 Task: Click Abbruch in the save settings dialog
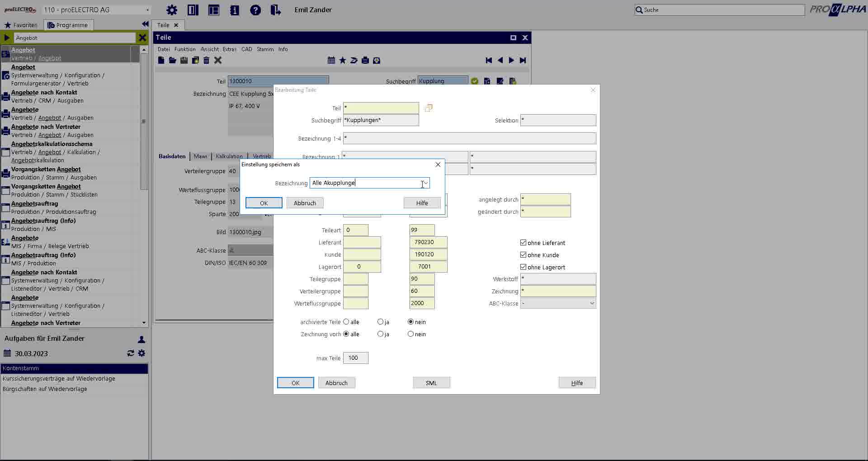pyautogui.click(x=305, y=203)
